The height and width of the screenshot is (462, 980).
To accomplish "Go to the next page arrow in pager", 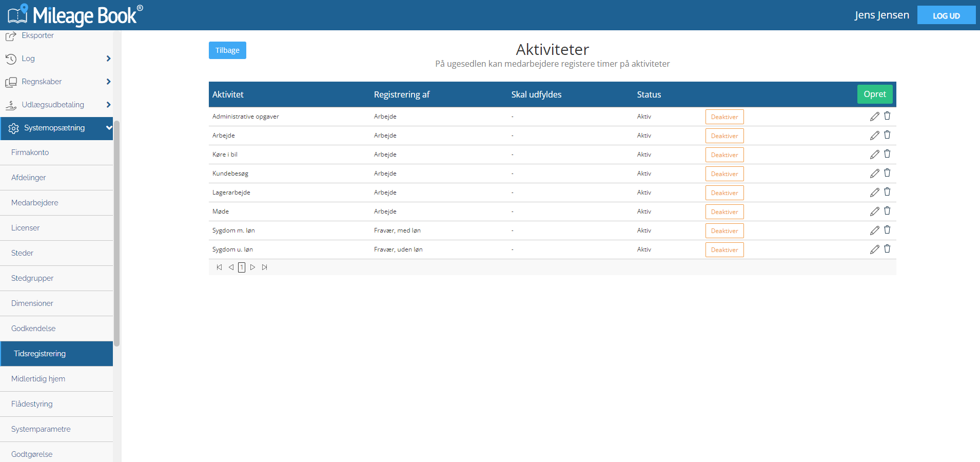I will 252,267.
